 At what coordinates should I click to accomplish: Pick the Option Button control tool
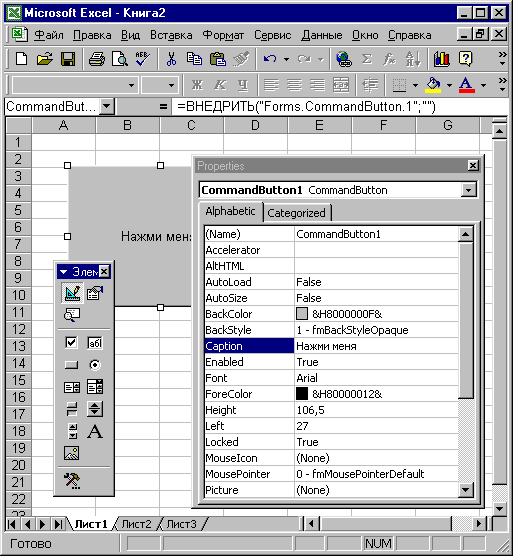95,365
